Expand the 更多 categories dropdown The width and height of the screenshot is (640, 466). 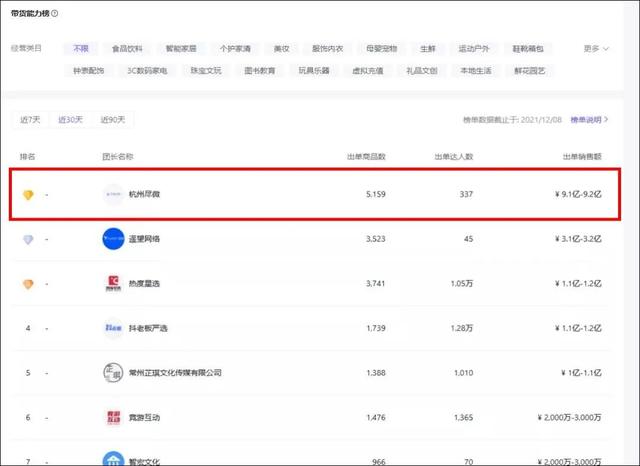[596, 49]
